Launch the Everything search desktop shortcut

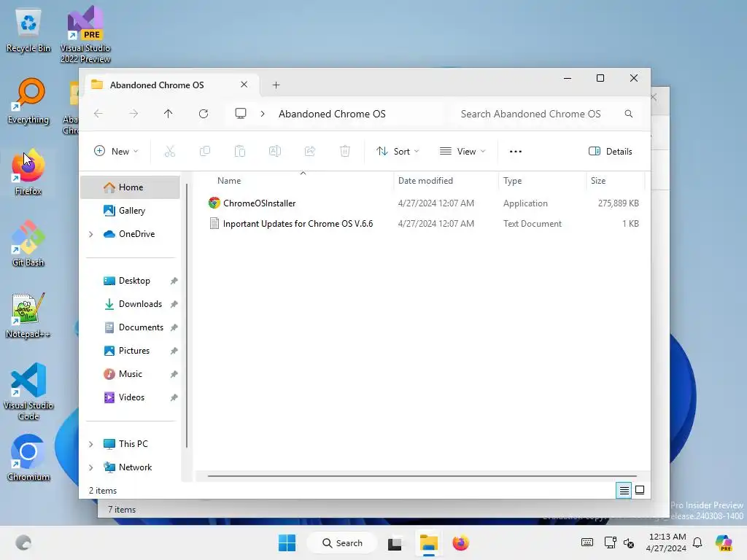tap(28, 101)
